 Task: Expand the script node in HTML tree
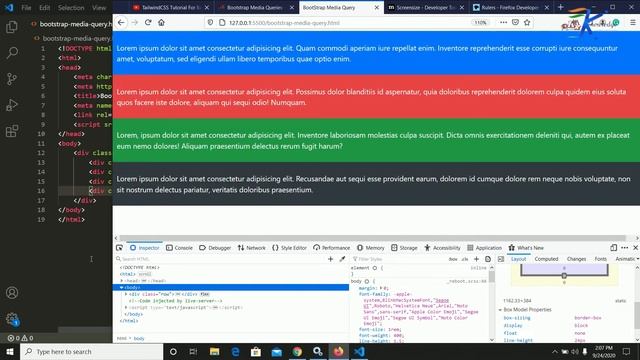[x=126, y=307]
